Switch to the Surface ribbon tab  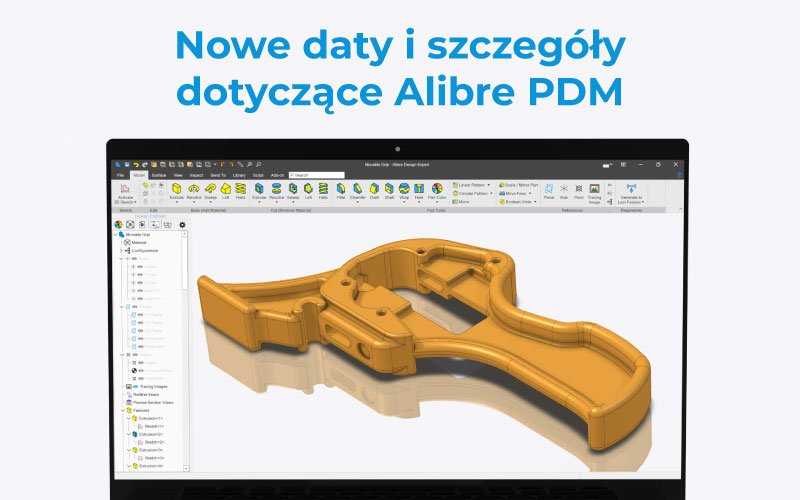(159, 175)
